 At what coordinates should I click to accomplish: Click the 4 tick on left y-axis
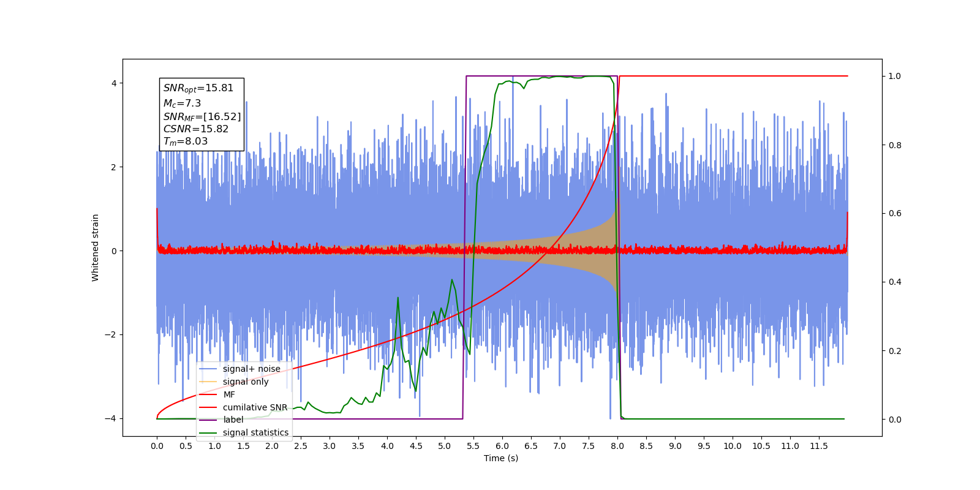(x=113, y=83)
